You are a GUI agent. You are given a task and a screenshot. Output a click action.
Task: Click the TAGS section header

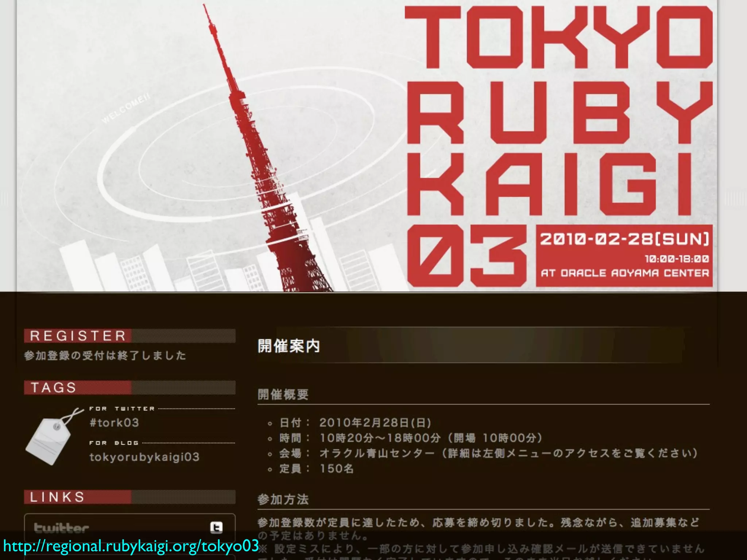(130, 387)
